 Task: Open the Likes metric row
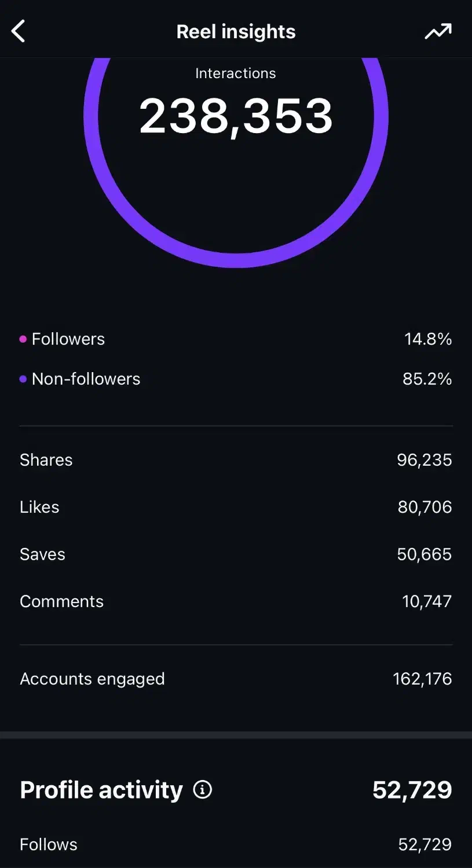point(236,507)
